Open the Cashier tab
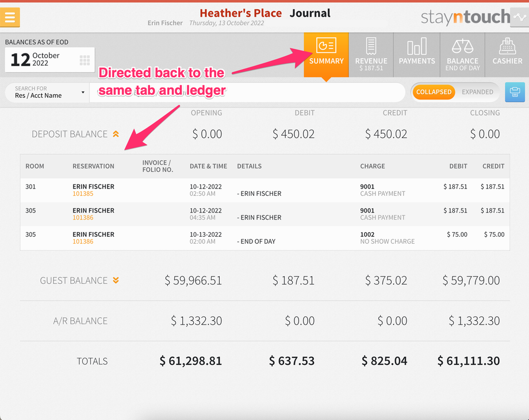This screenshot has height=420, width=529. point(507,55)
